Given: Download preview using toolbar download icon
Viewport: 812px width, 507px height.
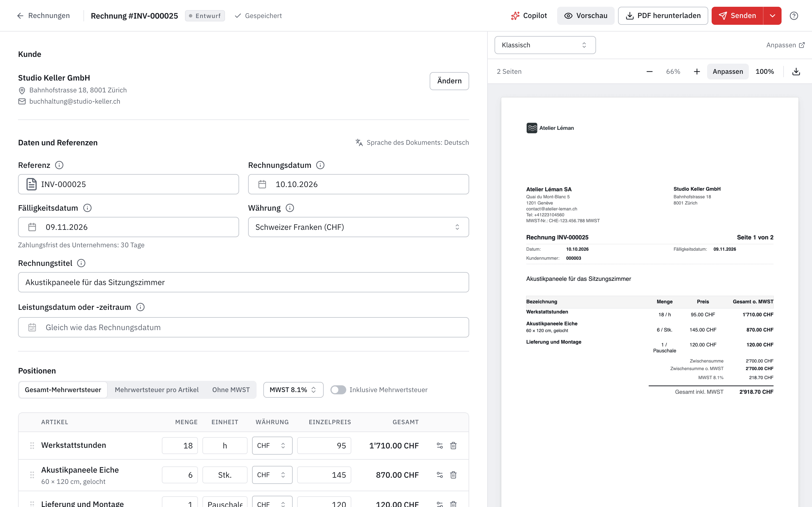Looking at the screenshot, I should click(x=796, y=72).
